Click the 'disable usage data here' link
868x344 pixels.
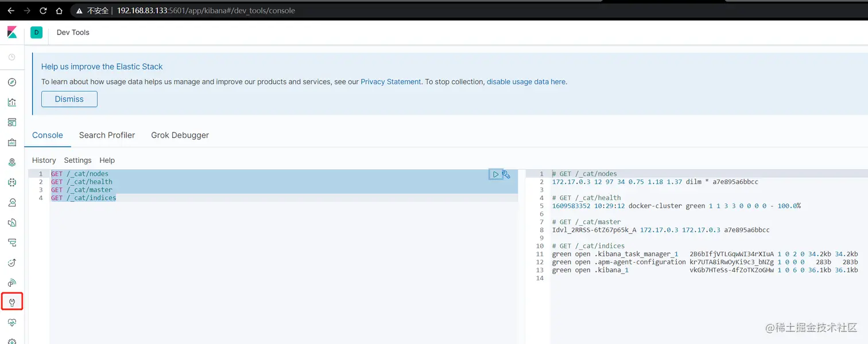click(526, 82)
